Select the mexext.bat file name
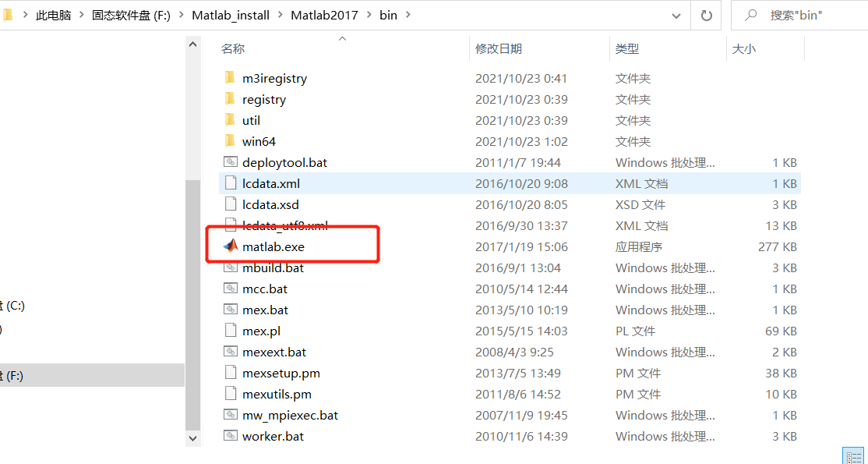The image size is (868, 464). [274, 352]
